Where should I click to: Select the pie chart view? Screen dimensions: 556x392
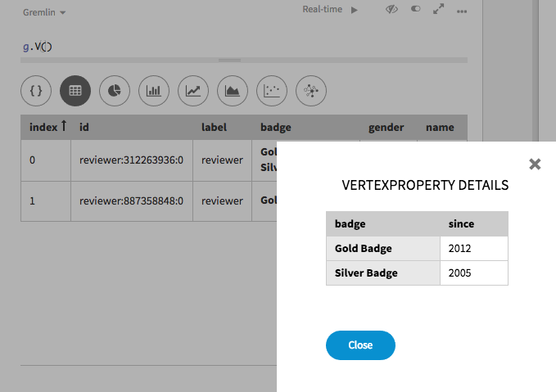(x=115, y=91)
